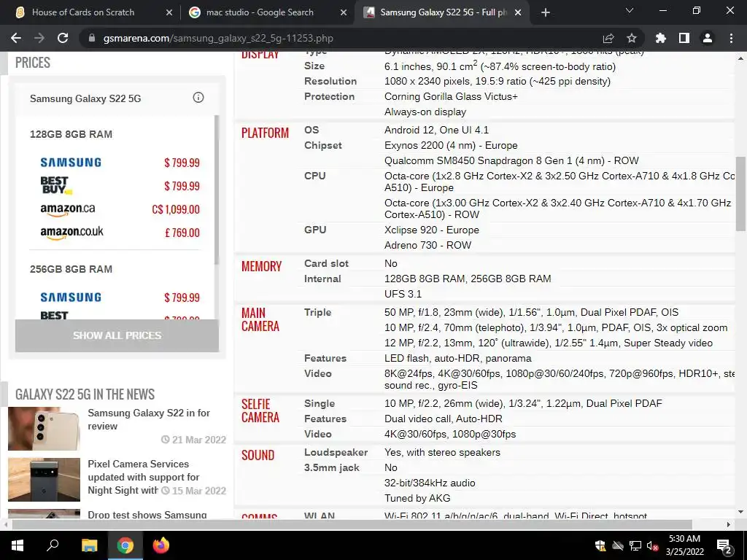This screenshot has height=560, width=747.
Task: Open File Explorer from taskbar
Action: click(89, 545)
